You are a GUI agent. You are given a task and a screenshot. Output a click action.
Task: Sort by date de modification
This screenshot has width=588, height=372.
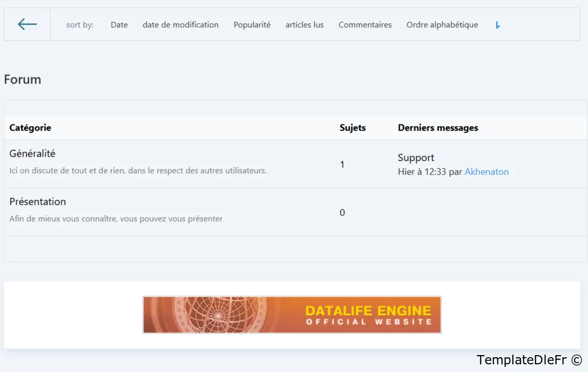point(180,25)
